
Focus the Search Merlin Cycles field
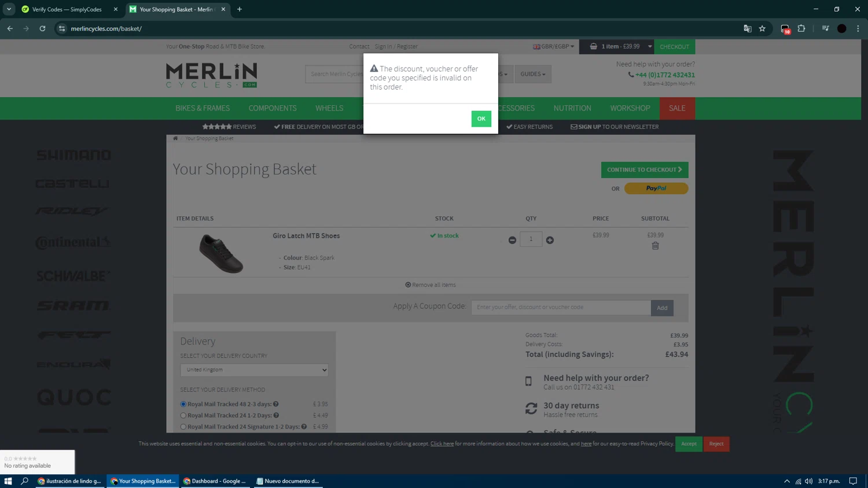pos(336,74)
